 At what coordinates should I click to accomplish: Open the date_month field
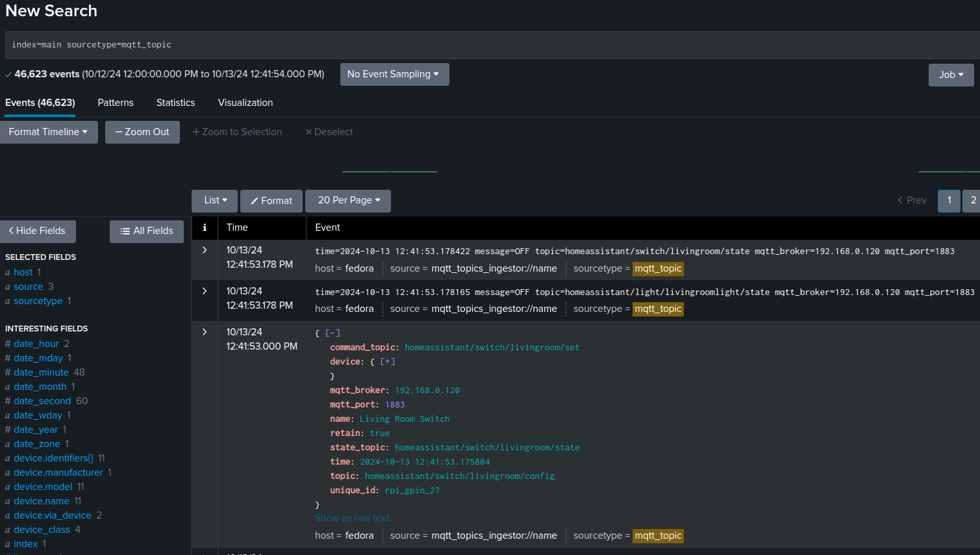[x=40, y=387]
